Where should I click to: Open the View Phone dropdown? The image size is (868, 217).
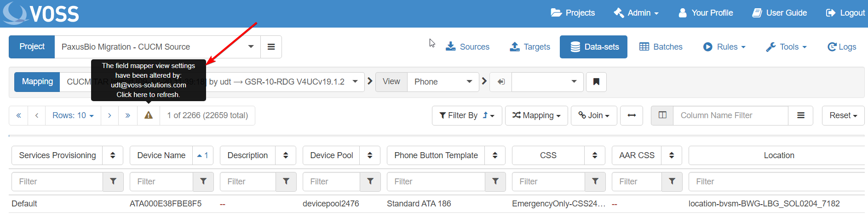point(443,82)
